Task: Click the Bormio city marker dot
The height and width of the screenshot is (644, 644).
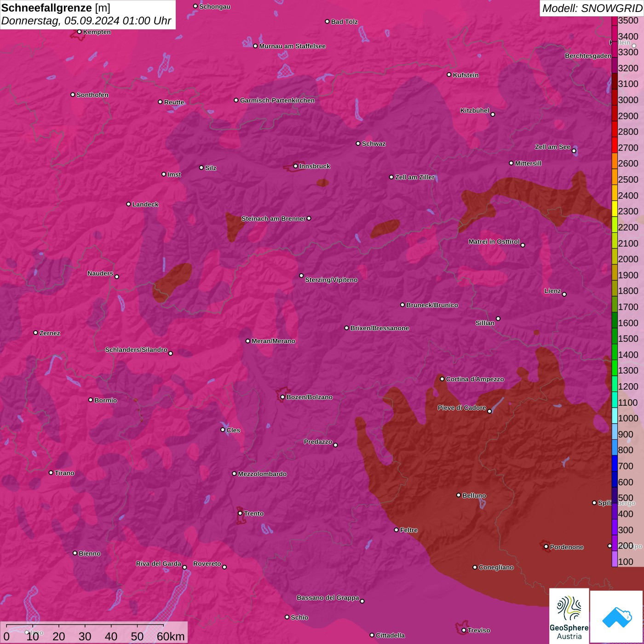Action: coord(91,400)
